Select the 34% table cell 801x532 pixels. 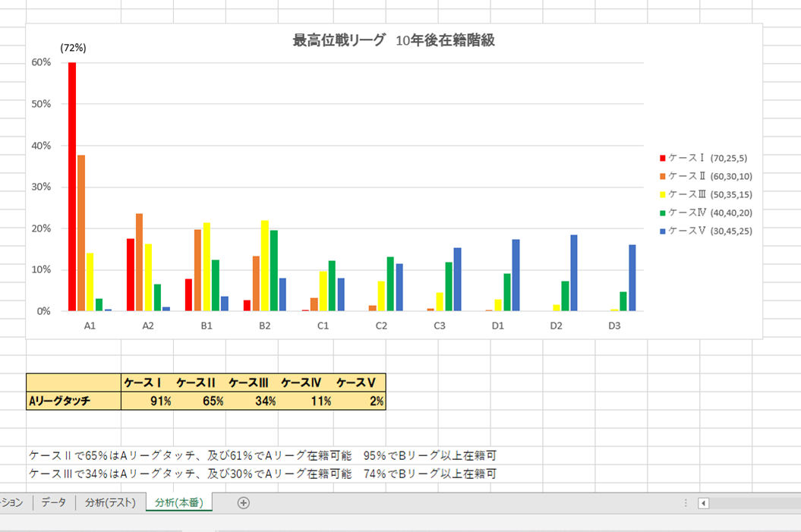click(252, 401)
